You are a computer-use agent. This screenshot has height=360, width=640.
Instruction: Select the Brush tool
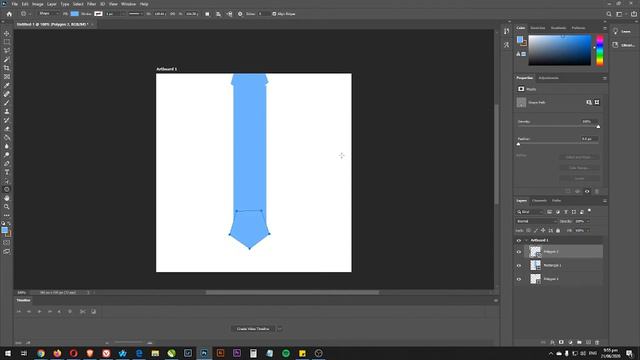pyautogui.click(x=7, y=103)
